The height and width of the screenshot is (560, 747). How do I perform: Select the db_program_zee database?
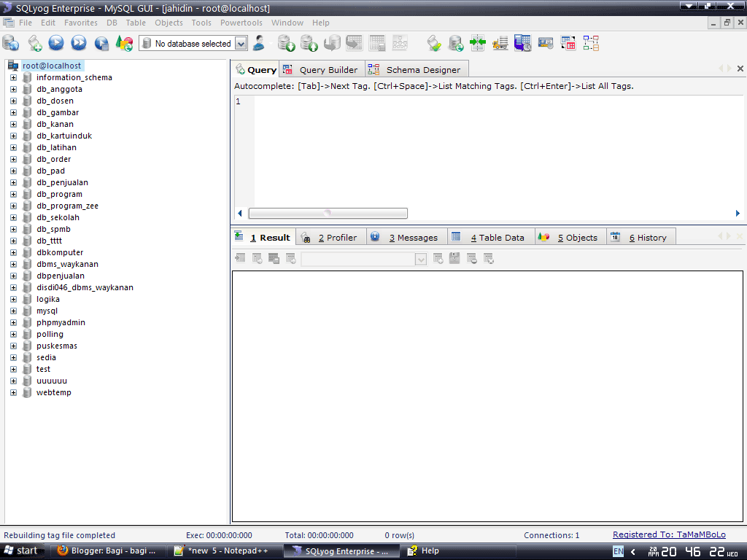(x=67, y=206)
